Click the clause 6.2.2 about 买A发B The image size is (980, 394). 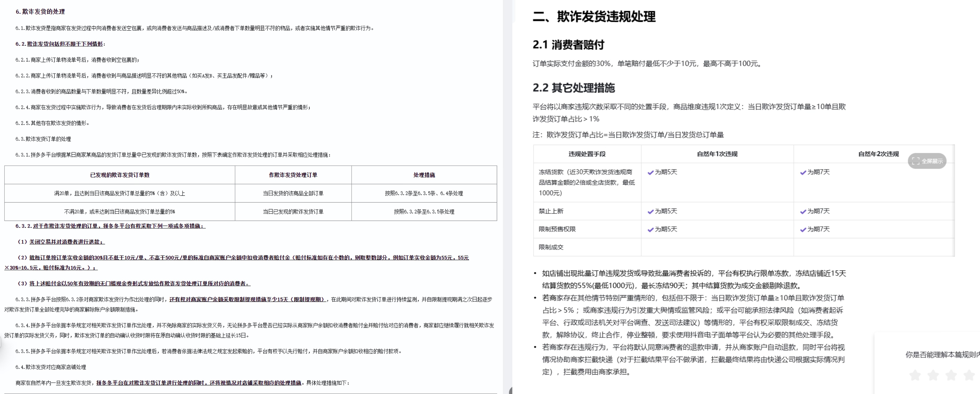pyautogui.click(x=144, y=75)
